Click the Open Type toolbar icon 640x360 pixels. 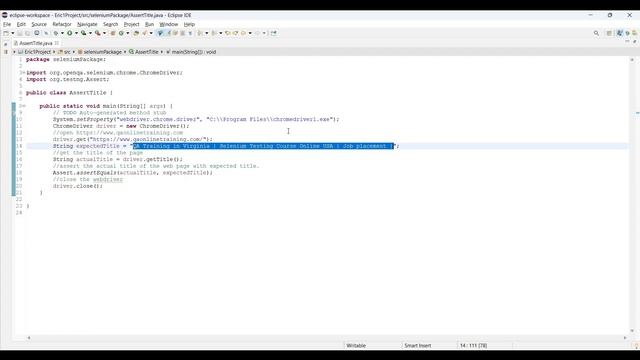(136, 33)
